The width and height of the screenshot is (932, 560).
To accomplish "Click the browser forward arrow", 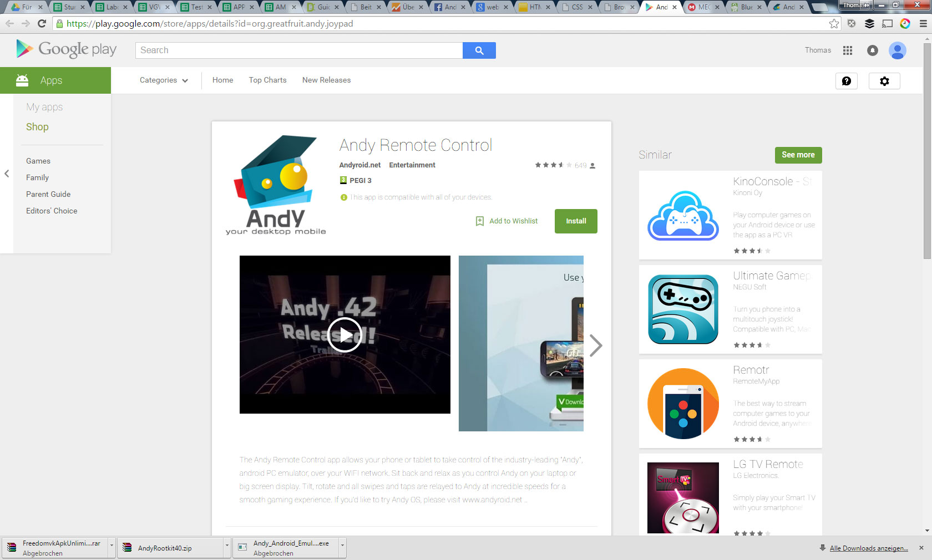I will (x=26, y=24).
